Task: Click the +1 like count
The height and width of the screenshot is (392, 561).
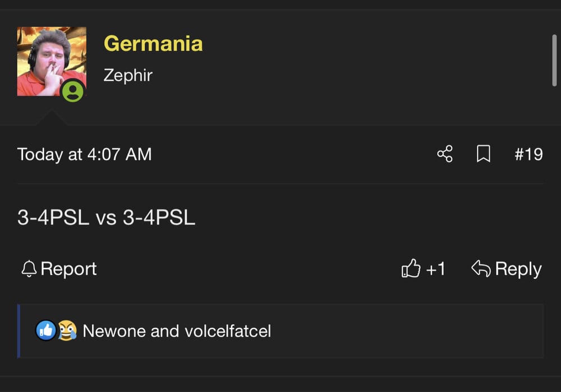Action: [435, 269]
